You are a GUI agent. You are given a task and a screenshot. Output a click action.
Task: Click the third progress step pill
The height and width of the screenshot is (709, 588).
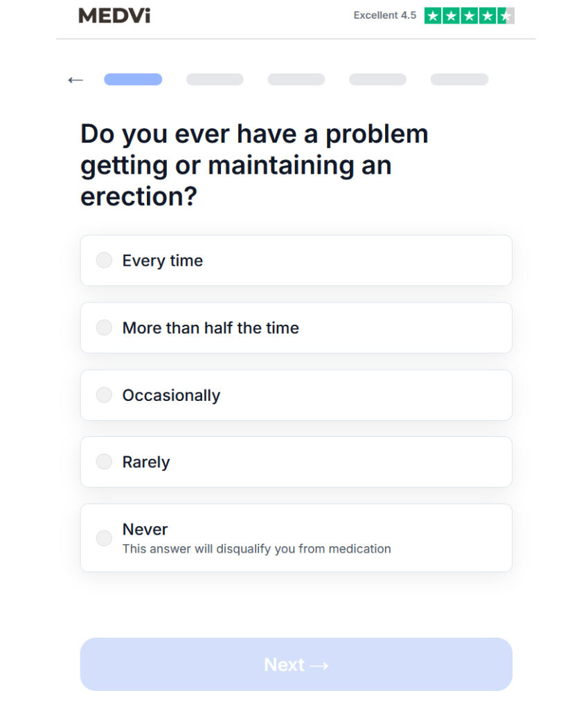(296, 80)
